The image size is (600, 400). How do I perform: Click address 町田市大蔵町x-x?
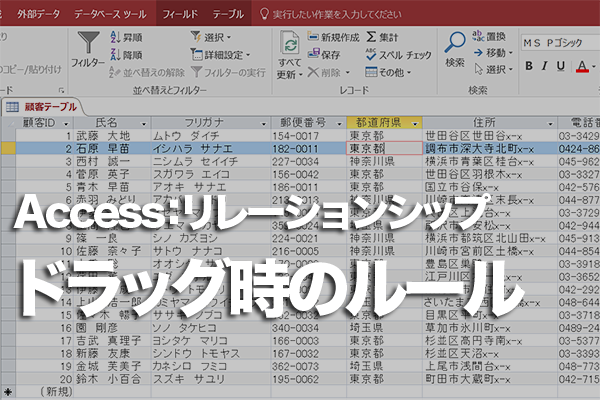pos(468,379)
